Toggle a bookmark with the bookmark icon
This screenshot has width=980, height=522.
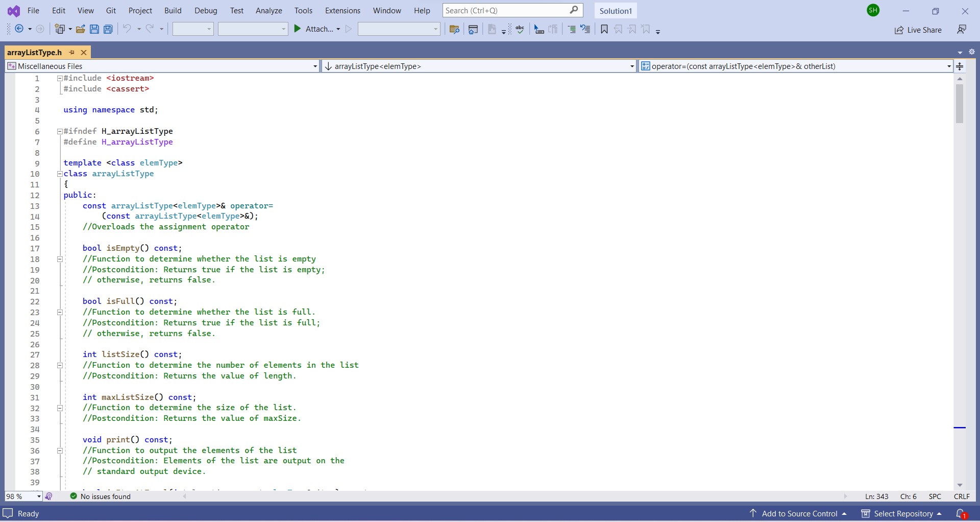pyautogui.click(x=604, y=29)
